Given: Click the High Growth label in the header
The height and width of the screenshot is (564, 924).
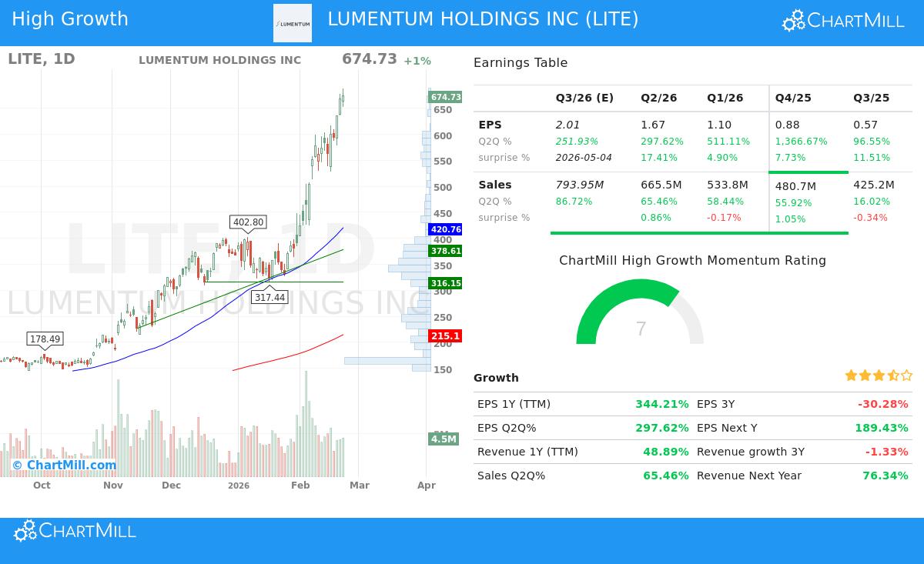Looking at the screenshot, I should point(70,18).
